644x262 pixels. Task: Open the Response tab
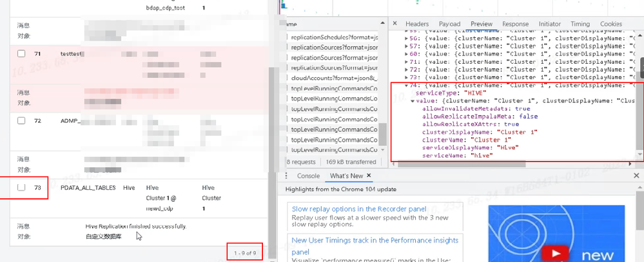516,24
